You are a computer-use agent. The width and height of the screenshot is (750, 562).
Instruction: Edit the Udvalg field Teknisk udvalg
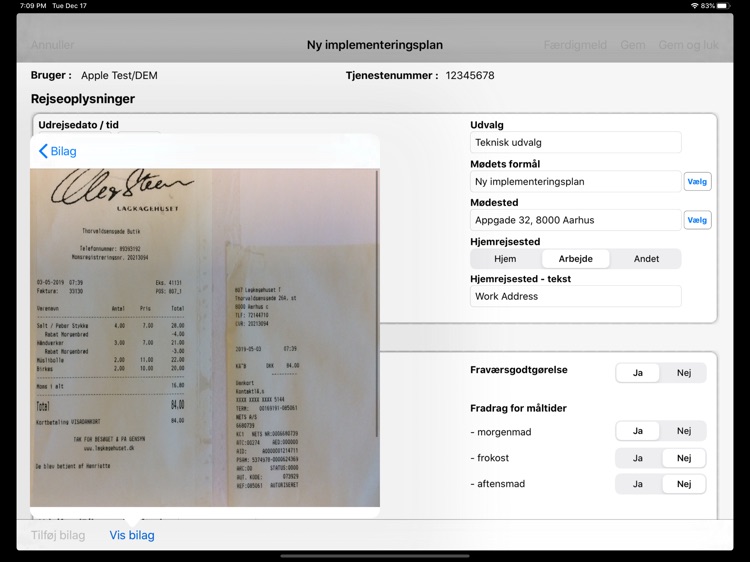point(575,143)
